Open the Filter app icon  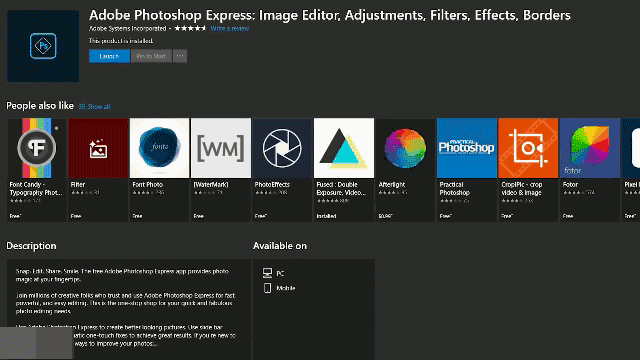tap(98, 148)
